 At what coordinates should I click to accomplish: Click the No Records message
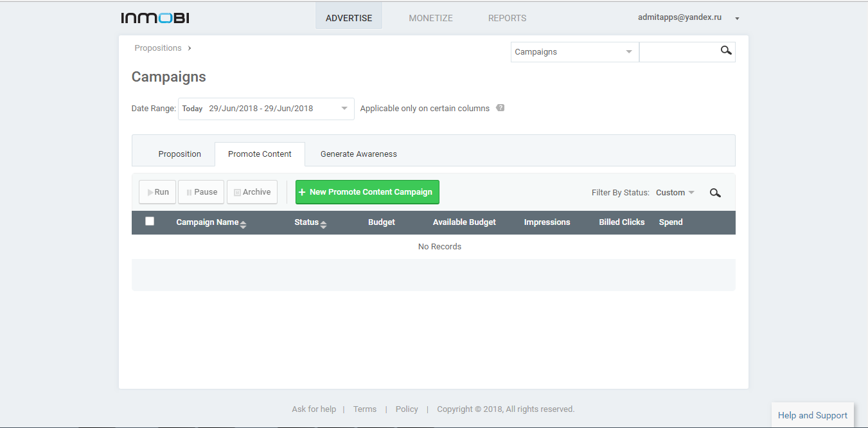pos(439,247)
